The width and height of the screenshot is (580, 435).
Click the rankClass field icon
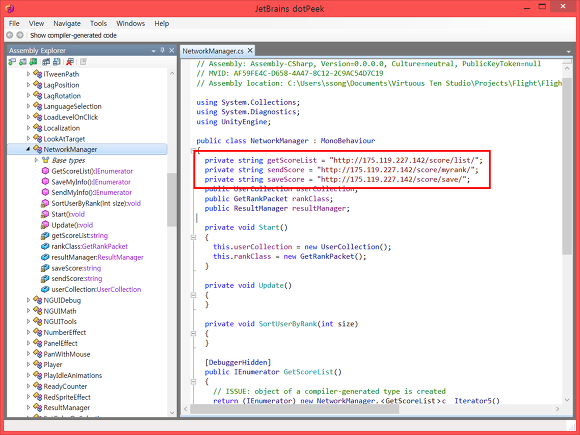pyautogui.click(x=45, y=246)
